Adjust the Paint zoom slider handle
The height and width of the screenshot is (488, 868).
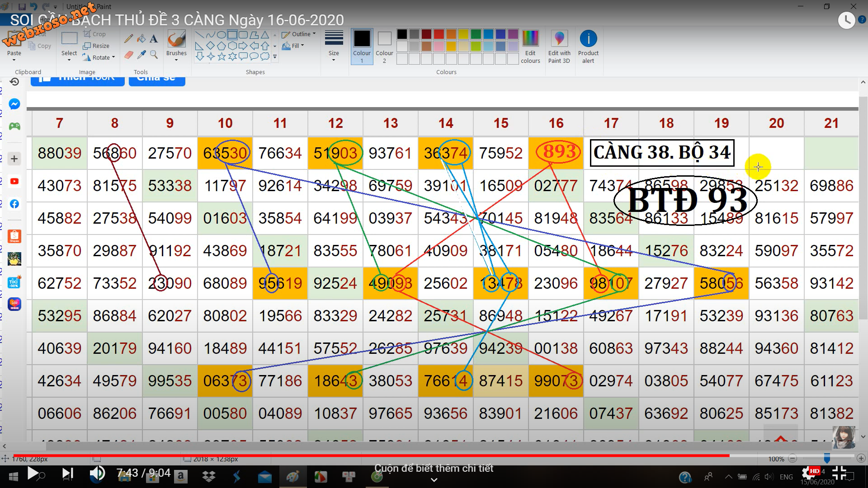(827, 459)
